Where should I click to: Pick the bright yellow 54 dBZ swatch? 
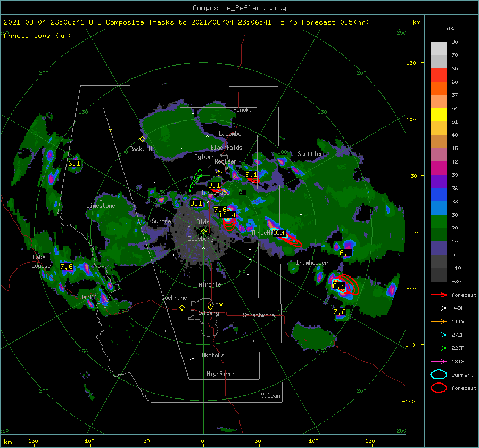pyautogui.click(x=439, y=115)
